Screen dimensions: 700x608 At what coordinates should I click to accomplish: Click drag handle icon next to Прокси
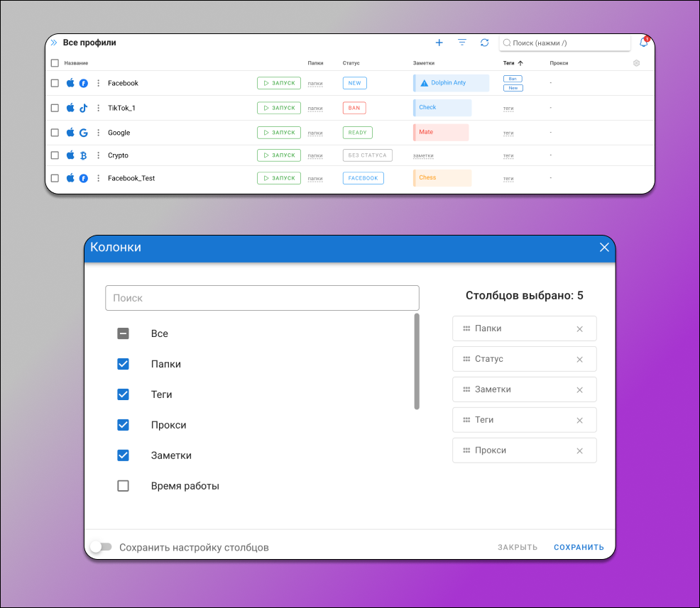(x=466, y=451)
